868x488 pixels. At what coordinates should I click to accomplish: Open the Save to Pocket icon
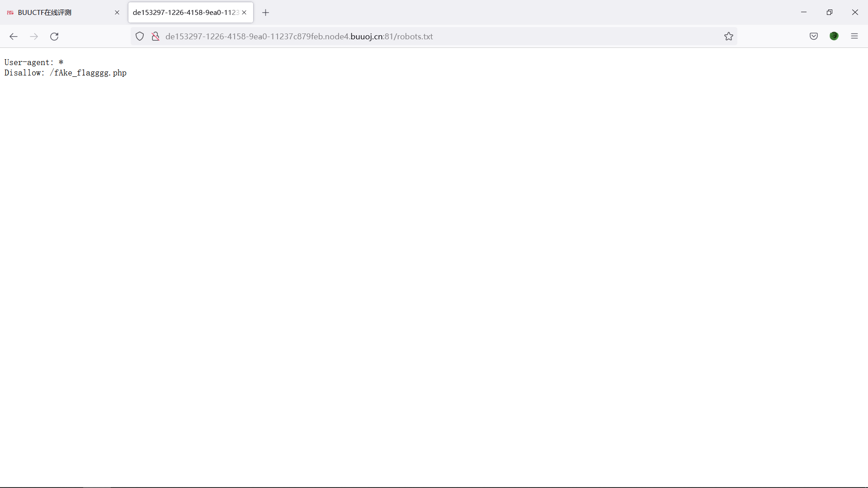coord(813,37)
